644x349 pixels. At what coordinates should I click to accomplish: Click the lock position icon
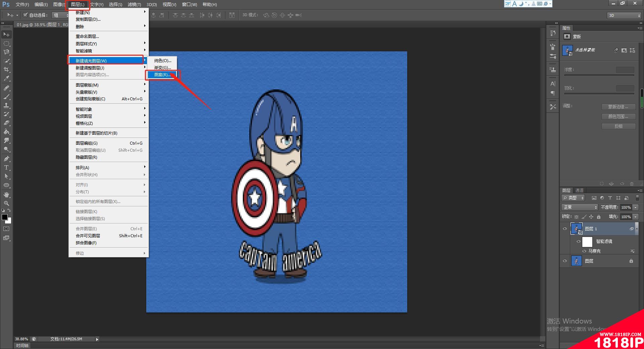click(x=591, y=217)
